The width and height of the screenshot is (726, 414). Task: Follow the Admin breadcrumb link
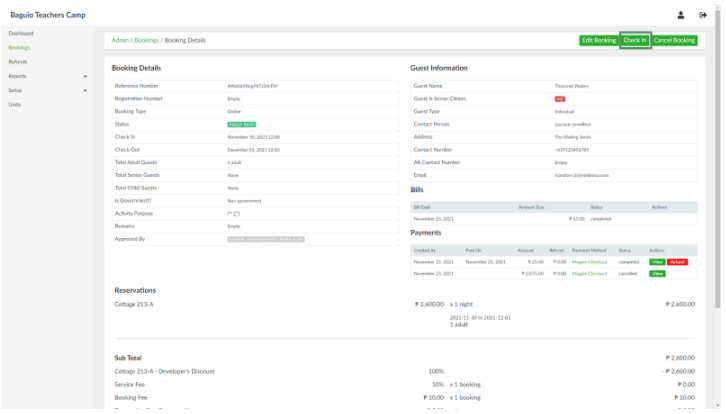[x=119, y=40]
